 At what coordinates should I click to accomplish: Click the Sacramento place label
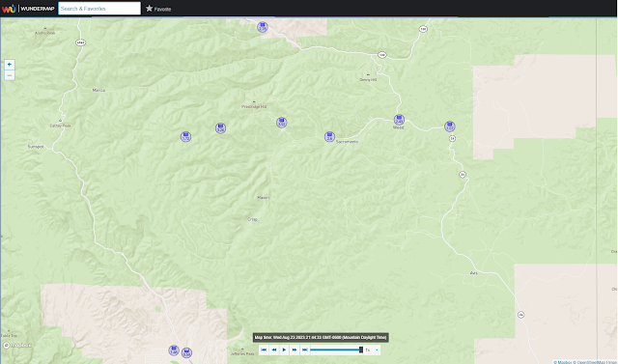pos(348,141)
